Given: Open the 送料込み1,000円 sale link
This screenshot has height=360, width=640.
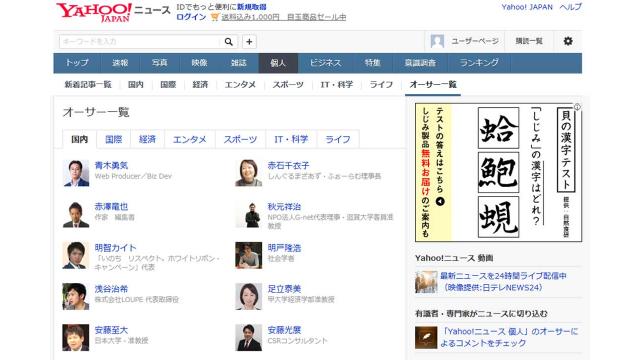Looking at the screenshot, I should pyautogui.click(x=284, y=17).
